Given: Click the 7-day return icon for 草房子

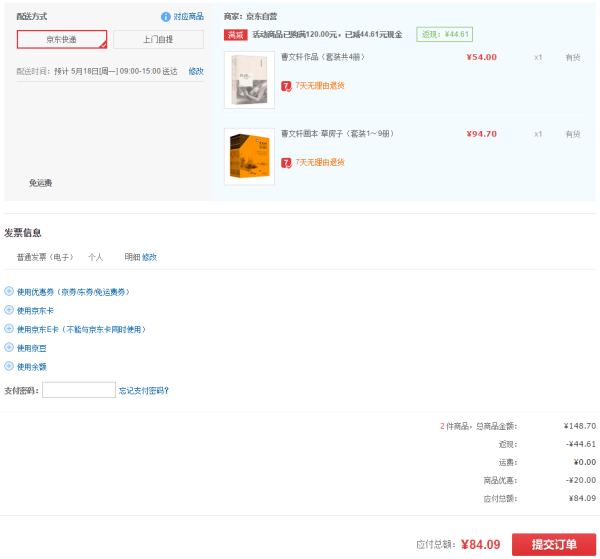Looking at the screenshot, I should click(x=286, y=163).
